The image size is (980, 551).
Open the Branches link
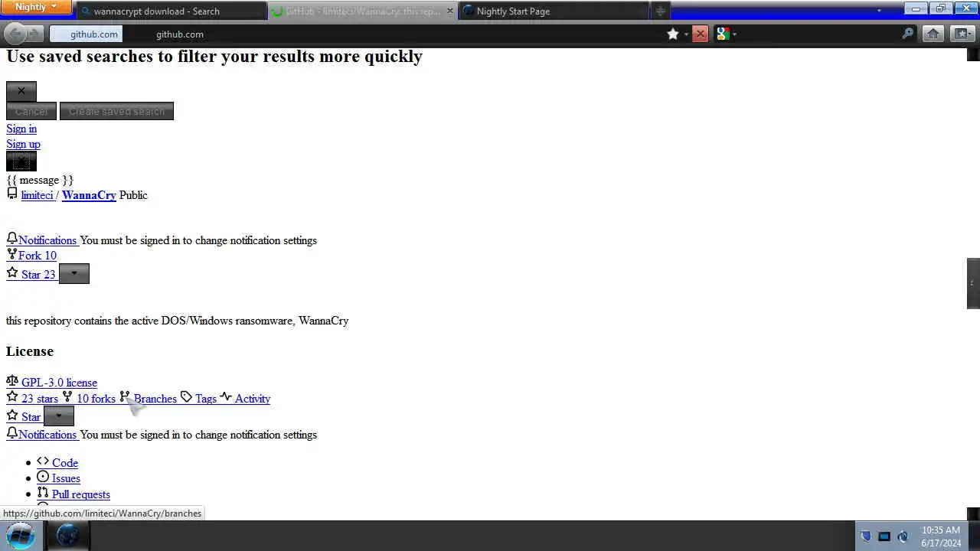pyautogui.click(x=155, y=399)
